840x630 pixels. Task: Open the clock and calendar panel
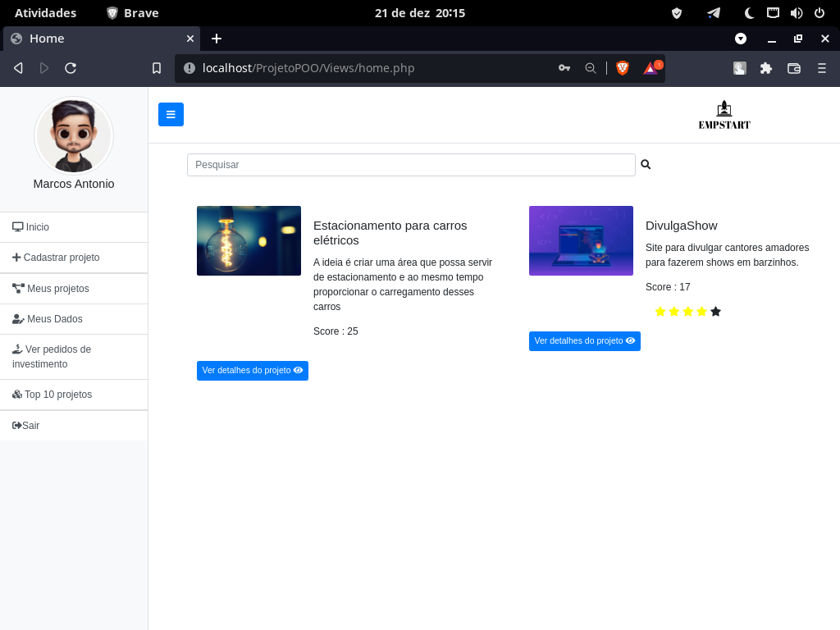[420, 13]
